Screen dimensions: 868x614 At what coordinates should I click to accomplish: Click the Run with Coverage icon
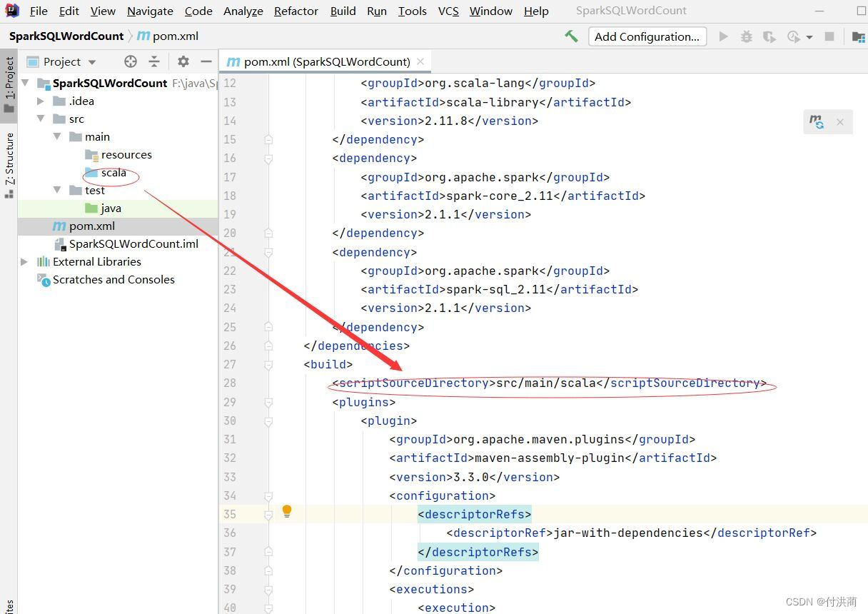pyautogui.click(x=769, y=36)
